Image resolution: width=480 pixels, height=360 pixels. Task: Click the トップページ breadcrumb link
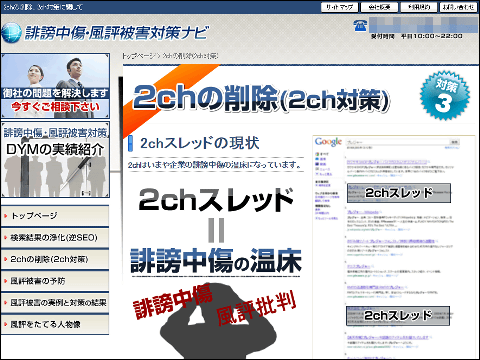coord(138,56)
